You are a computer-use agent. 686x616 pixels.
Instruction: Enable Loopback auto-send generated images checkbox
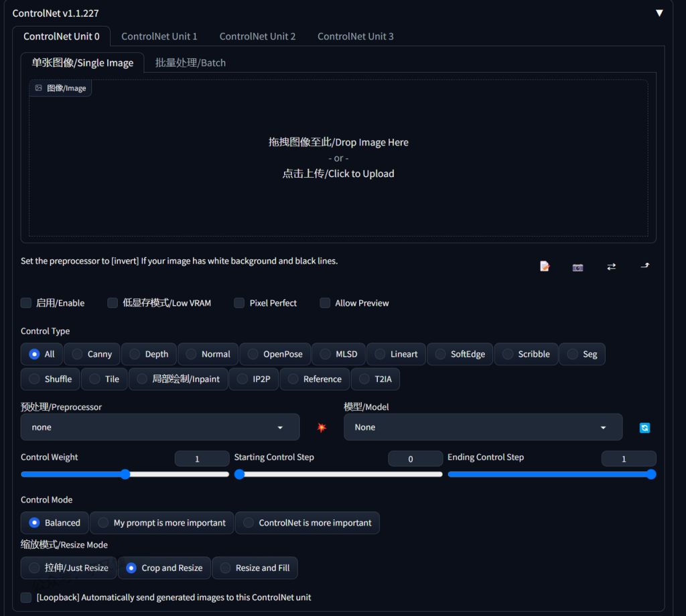[26, 597]
